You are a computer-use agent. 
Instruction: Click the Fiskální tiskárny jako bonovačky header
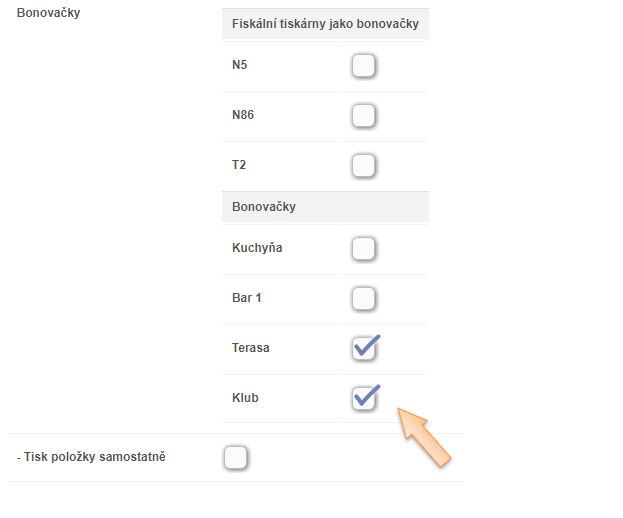click(325, 23)
